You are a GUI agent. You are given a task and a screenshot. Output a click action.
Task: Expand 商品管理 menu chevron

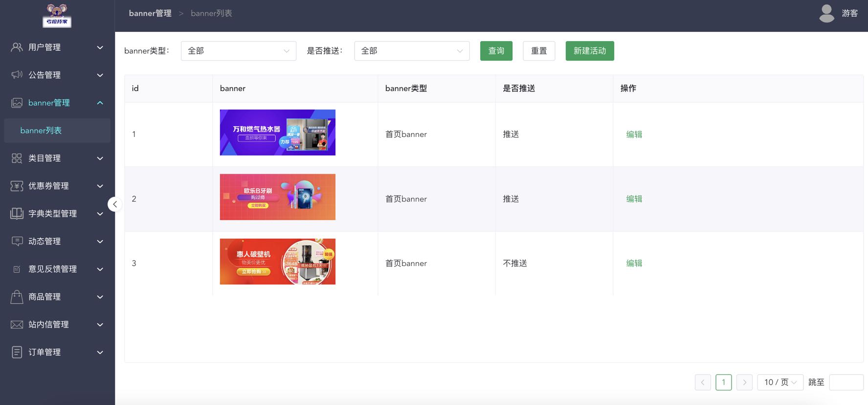click(x=100, y=297)
